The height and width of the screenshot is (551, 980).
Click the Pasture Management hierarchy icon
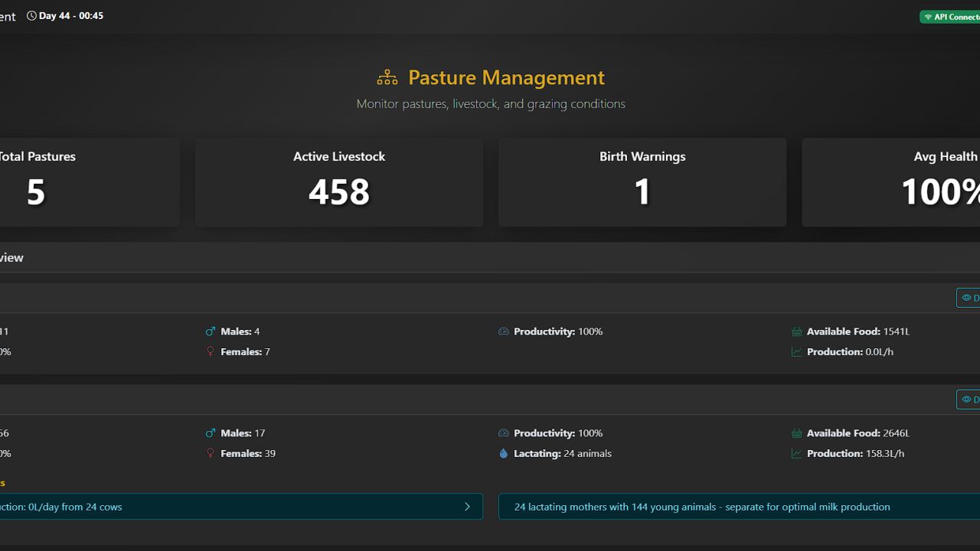[x=387, y=77]
